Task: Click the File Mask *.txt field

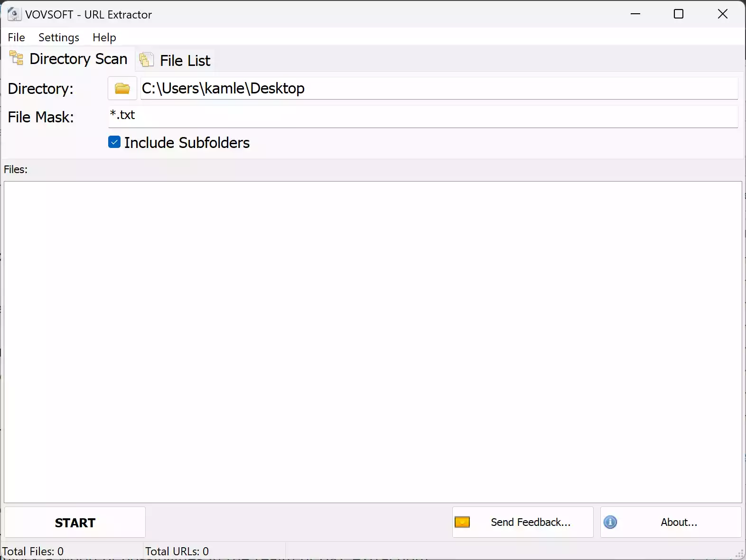Action: pos(423,116)
